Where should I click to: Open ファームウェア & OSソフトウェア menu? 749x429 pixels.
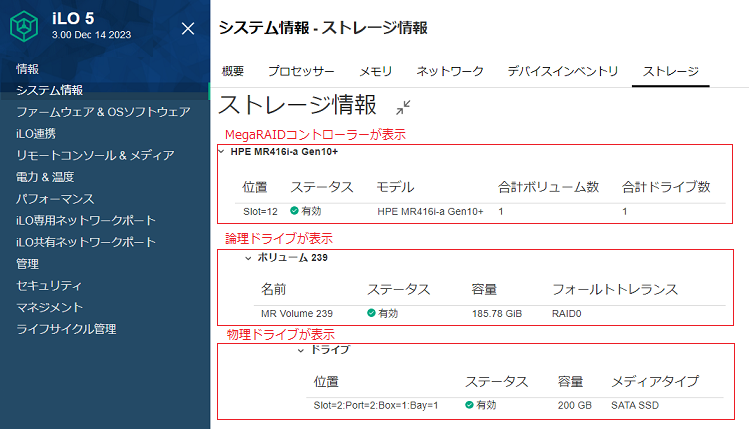click(103, 112)
